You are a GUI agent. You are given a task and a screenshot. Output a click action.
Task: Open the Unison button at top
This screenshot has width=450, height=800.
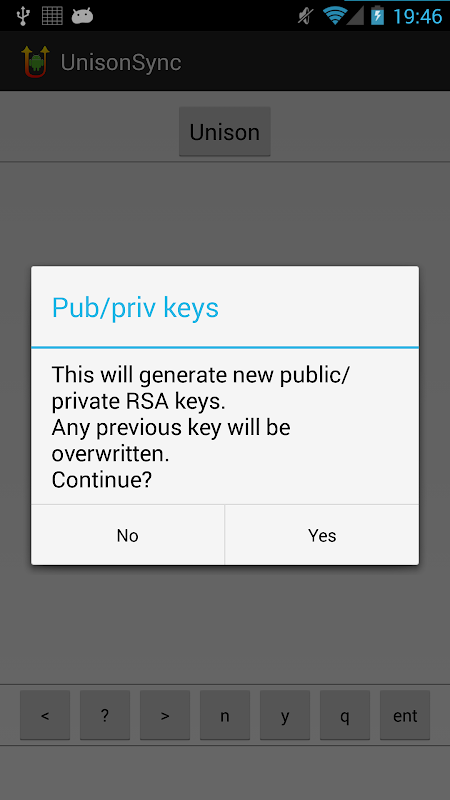(x=224, y=132)
